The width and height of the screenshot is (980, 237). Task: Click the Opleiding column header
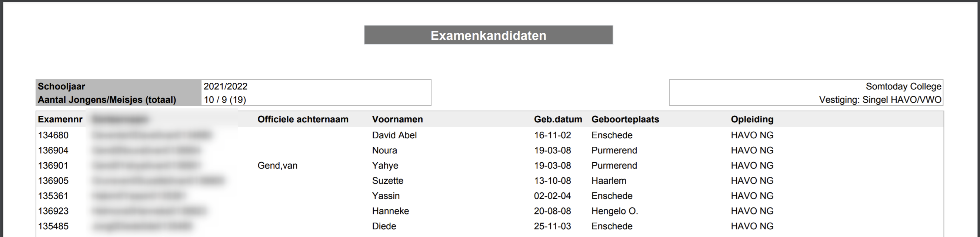click(x=752, y=119)
